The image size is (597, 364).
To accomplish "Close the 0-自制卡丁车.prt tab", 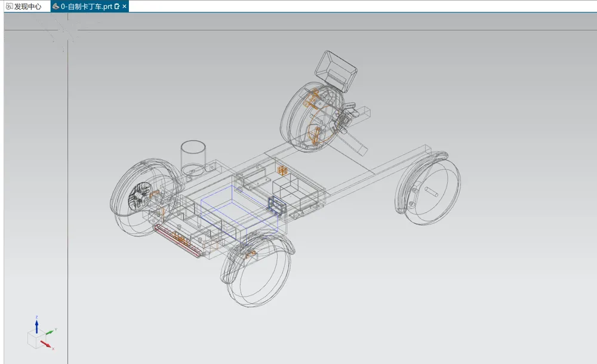I will 124,7.
